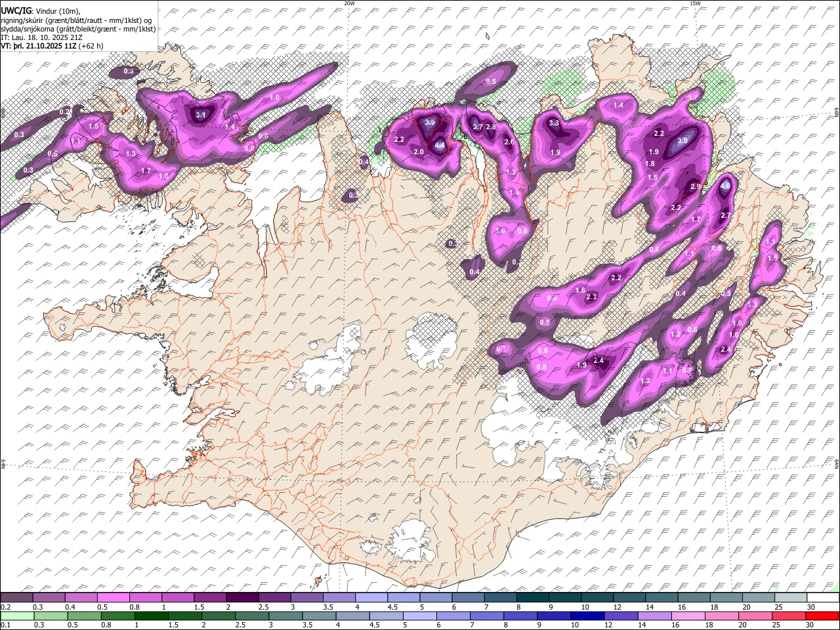Screen dimensions: 840x630
Task: Pick the dark navy blue swatch in lower legend
Action: [586, 616]
